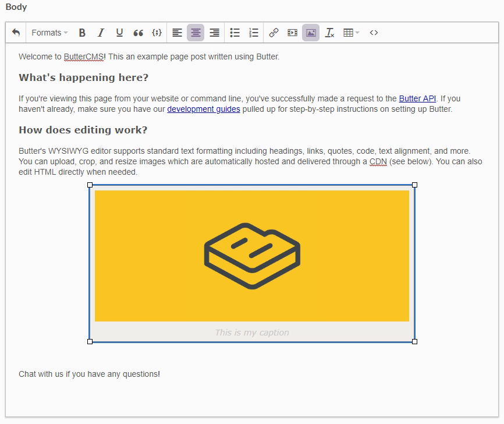
Task: Click the bottom-right image resize handle
Action: click(414, 341)
